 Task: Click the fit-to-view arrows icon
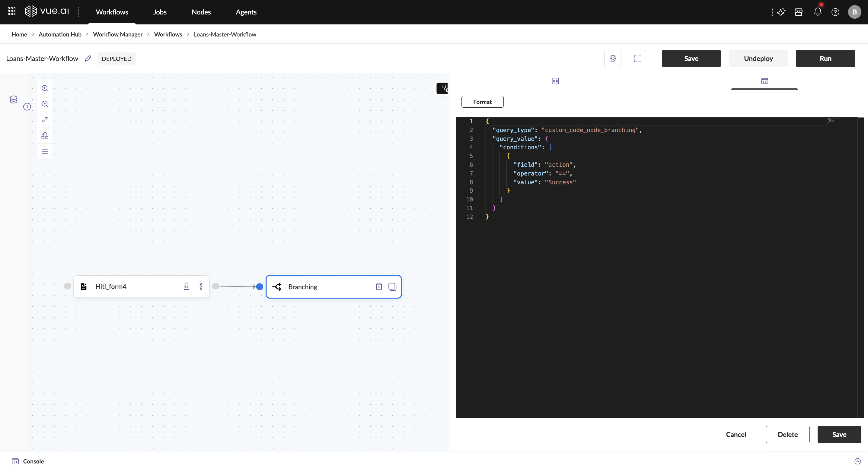45,120
